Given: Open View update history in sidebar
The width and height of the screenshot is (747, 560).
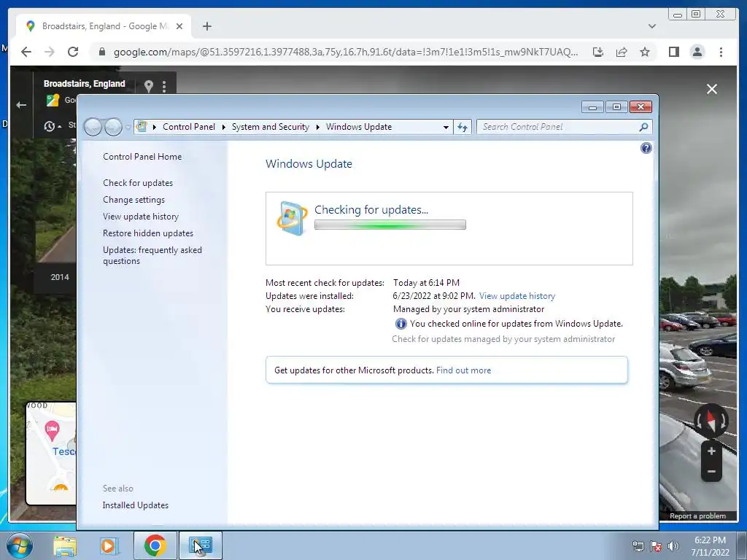Looking at the screenshot, I should point(141,216).
